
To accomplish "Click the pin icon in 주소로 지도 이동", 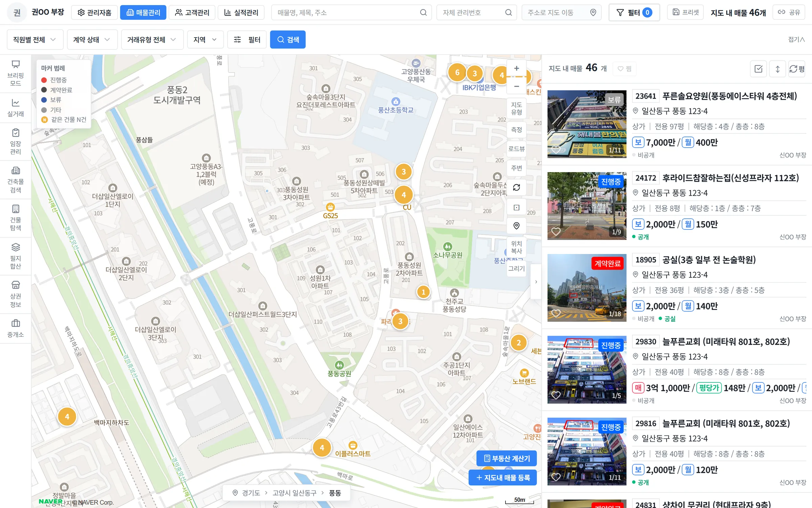I will pyautogui.click(x=593, y=13).
